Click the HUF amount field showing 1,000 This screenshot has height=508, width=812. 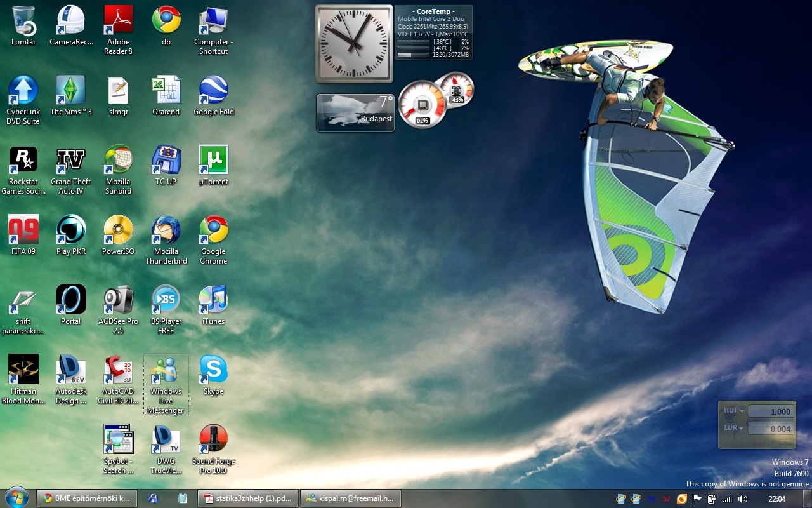point(771,411)
